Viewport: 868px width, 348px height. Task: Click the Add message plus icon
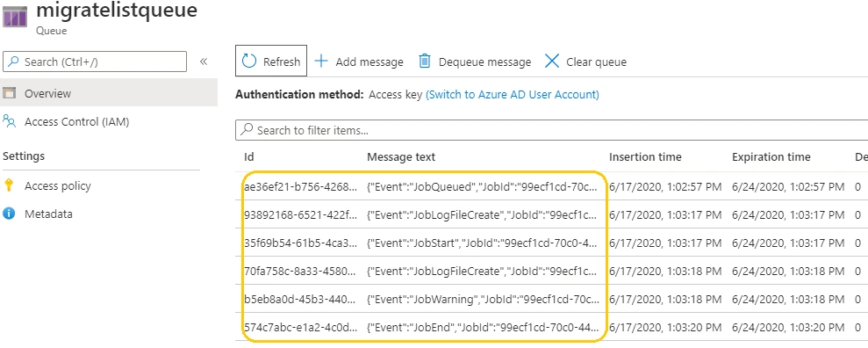click(x=321, y=61)
